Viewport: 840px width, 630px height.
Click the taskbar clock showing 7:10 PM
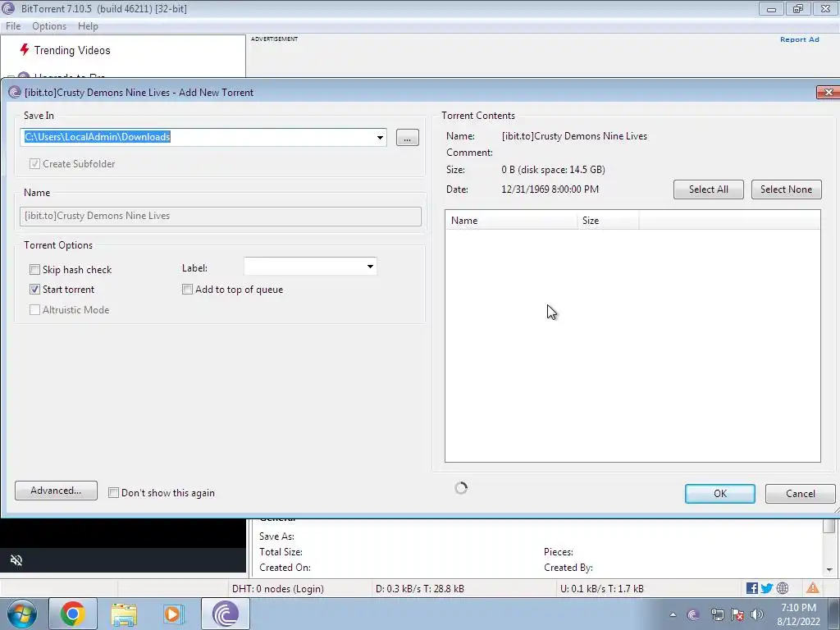tap(798, 614)
